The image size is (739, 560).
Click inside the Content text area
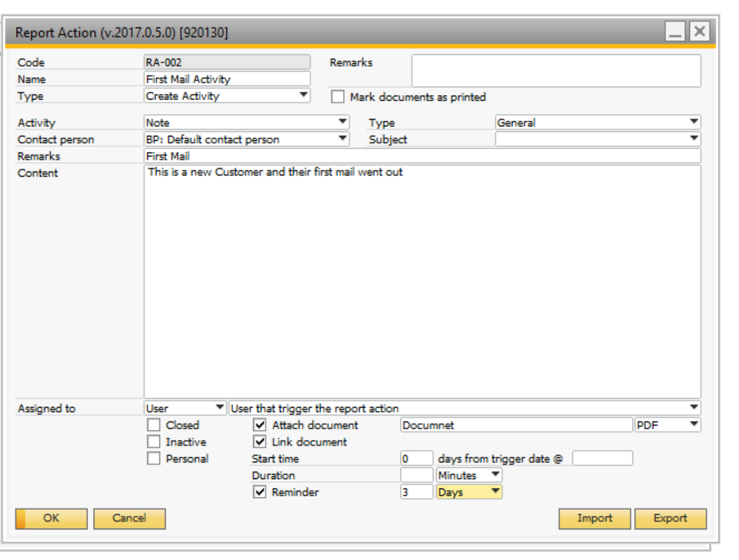(422, 281)
